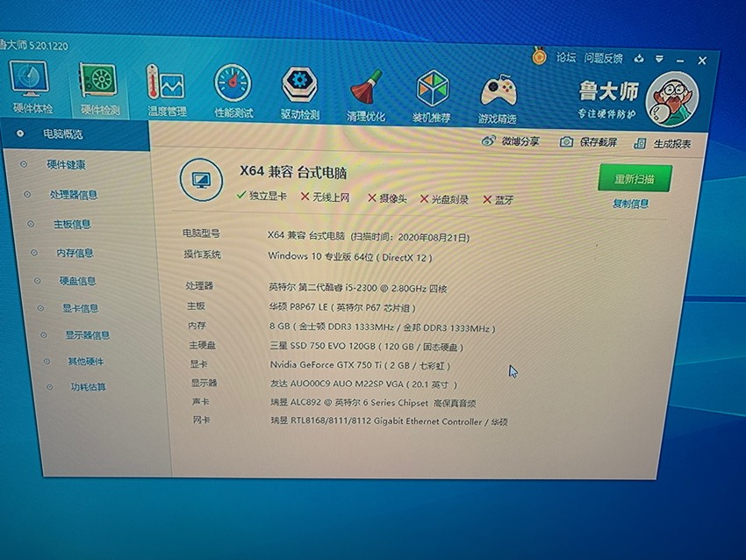Select 处理器信息 in sidebar
This screenshot has height=560, width=746.
click(x=73, y=195)
